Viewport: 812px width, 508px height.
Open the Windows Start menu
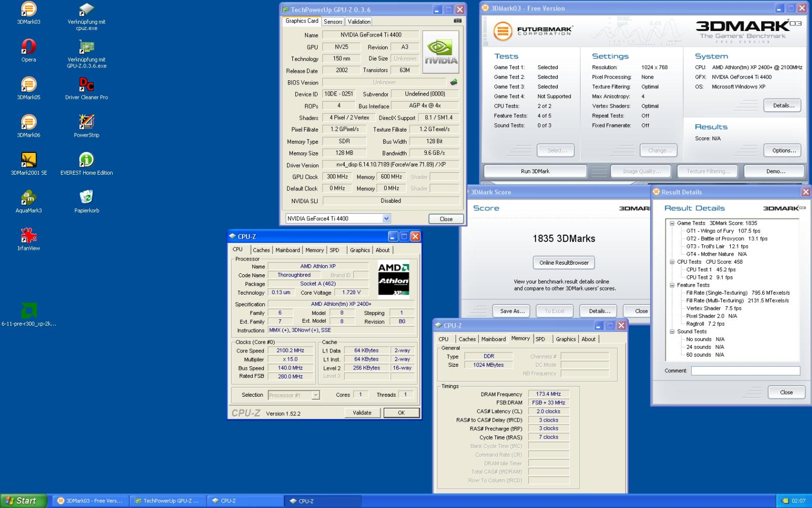click(23, 501)
